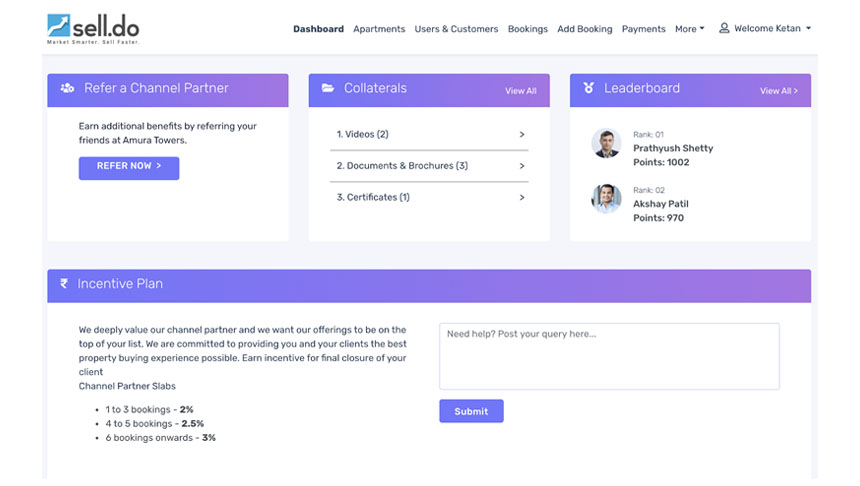Click 'Points: 1002' text
Image resolution: width=860 pixels, height=486 pixels.
661,162
